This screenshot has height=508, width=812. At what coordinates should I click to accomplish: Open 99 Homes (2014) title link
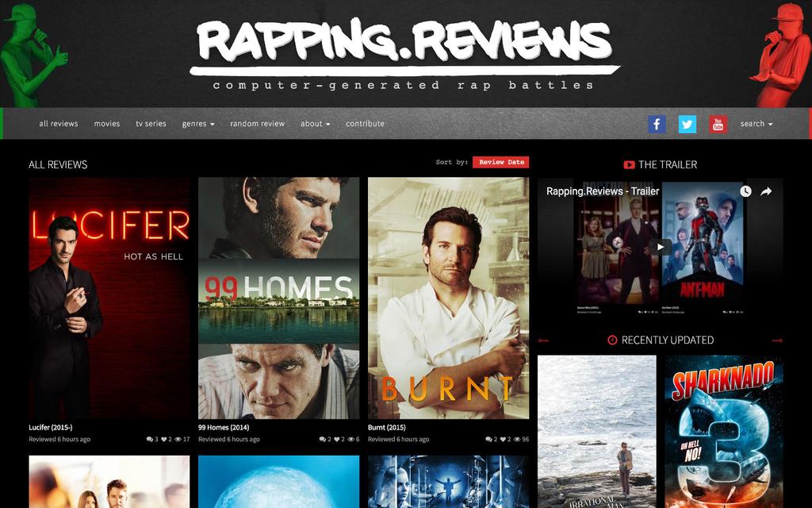(x=224, y=428)
